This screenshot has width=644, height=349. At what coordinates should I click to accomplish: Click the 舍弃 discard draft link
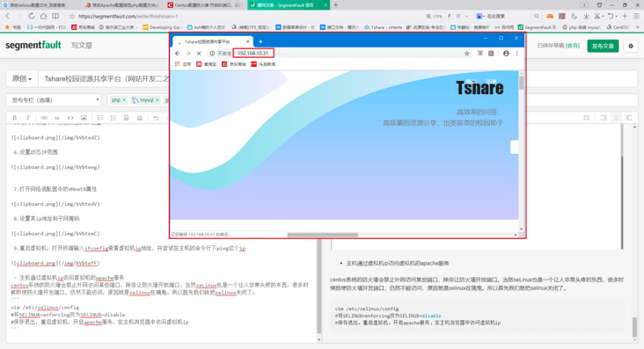click(573, 46)
